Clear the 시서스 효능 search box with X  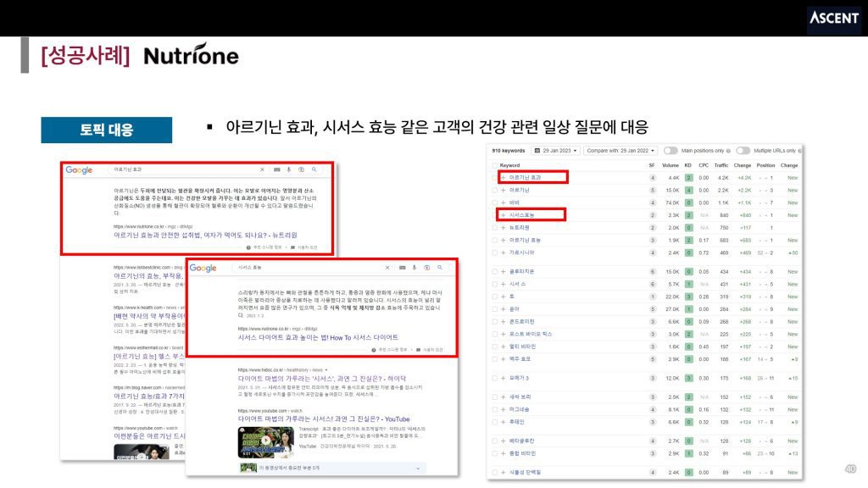tap(387, 268)
